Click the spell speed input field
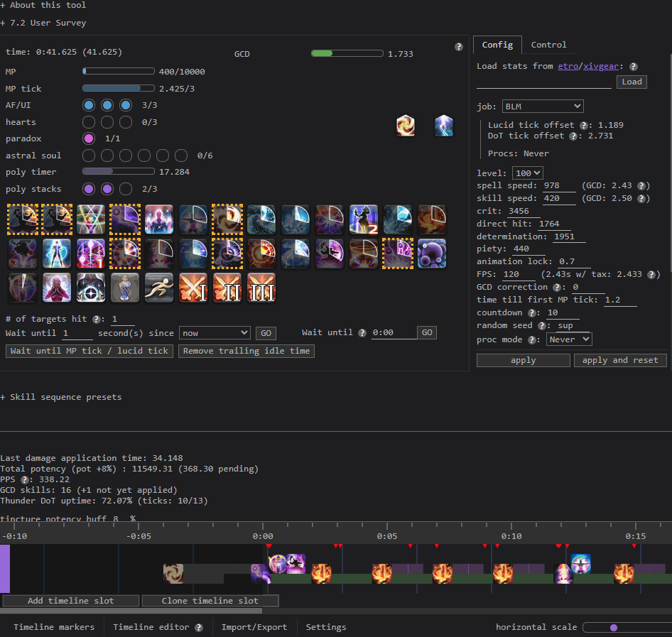Viewport: 672px width, 637px height. click(559, 186)
